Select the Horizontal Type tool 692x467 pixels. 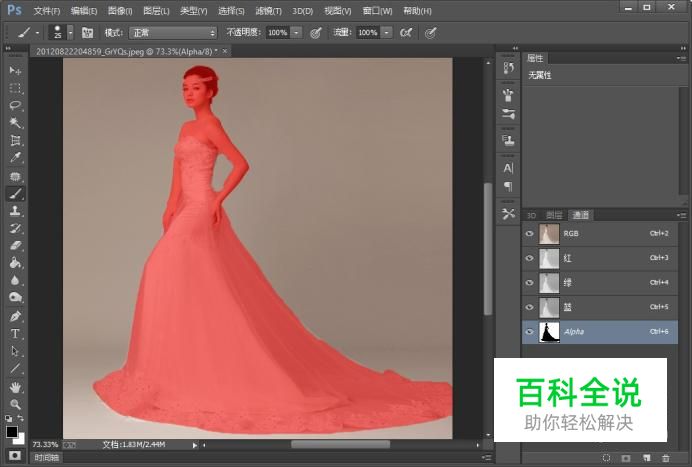tap(15, 334)
